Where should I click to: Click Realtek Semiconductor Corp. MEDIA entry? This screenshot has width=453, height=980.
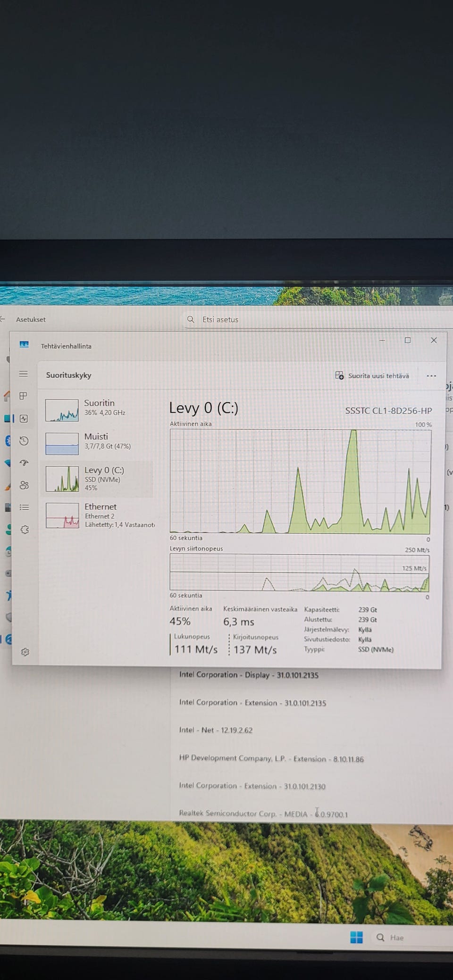(263, 814)
